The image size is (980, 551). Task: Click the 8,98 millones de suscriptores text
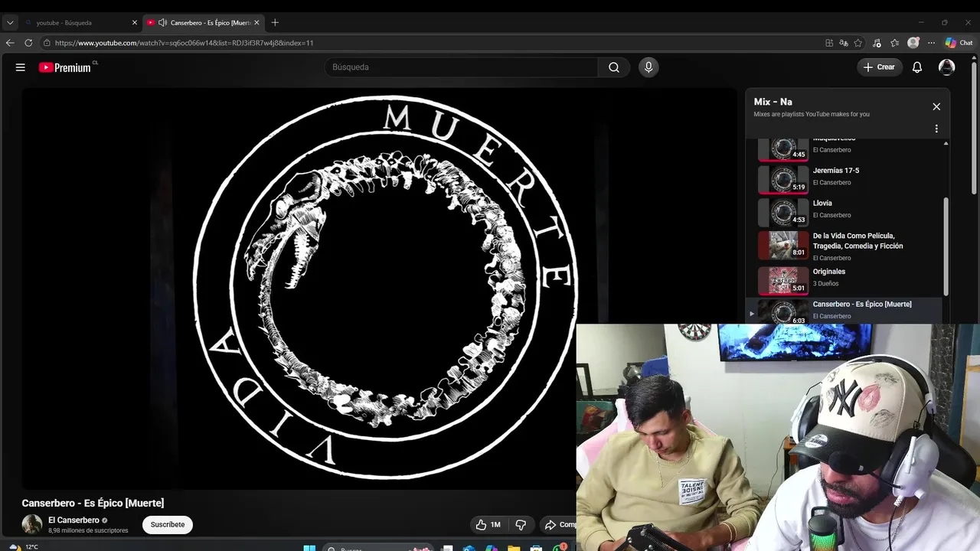click(88, 530)
